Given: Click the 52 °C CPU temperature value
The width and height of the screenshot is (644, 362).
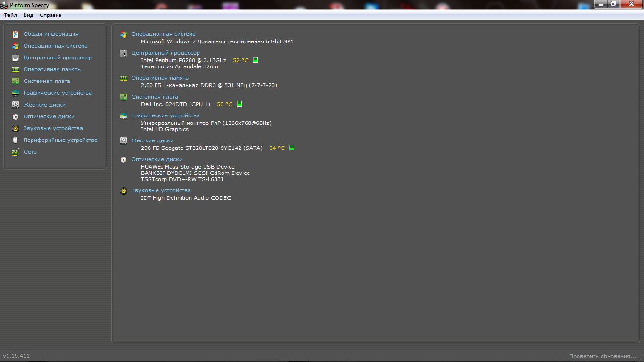Looking at the screenshot, I should tap(240, 60).
